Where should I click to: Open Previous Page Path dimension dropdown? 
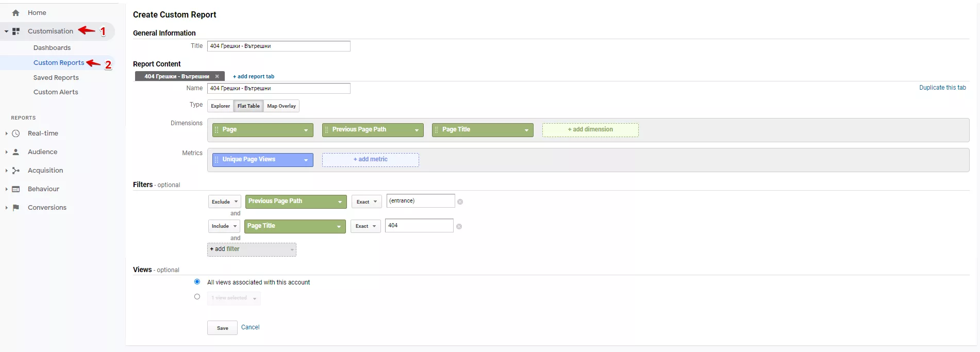[417, 130]
